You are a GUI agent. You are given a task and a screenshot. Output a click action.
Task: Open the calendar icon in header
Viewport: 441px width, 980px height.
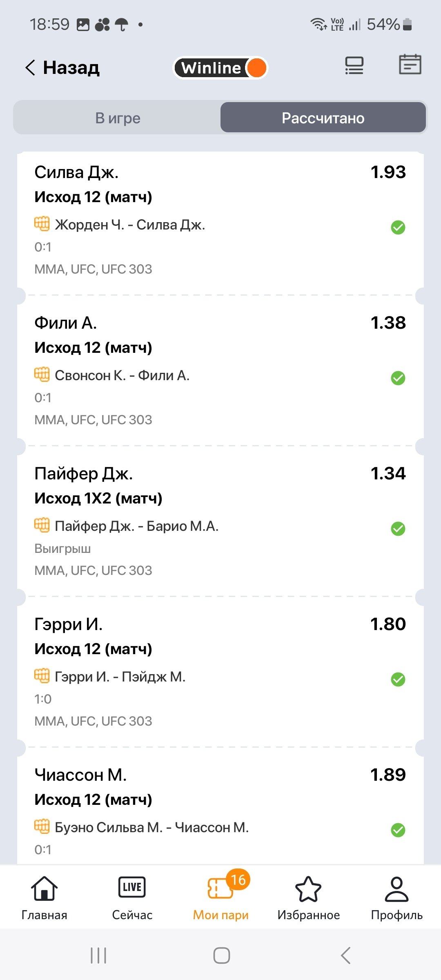(x=410, y=65)
